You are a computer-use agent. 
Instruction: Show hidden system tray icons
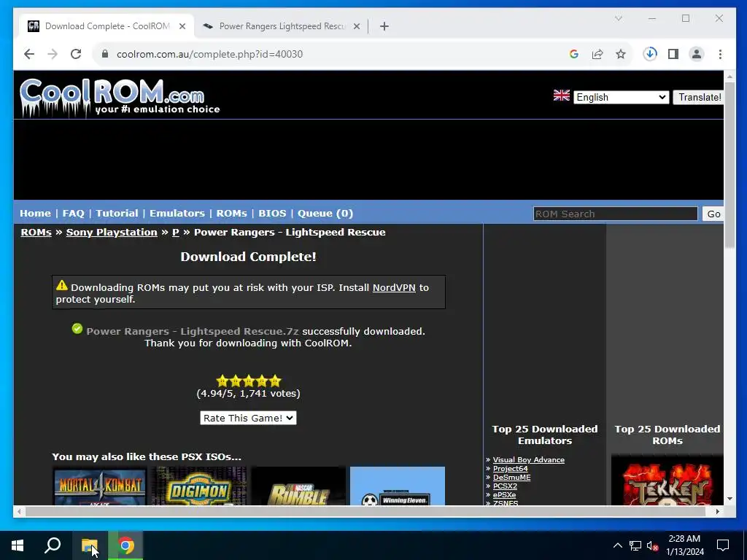coord(617,545)
